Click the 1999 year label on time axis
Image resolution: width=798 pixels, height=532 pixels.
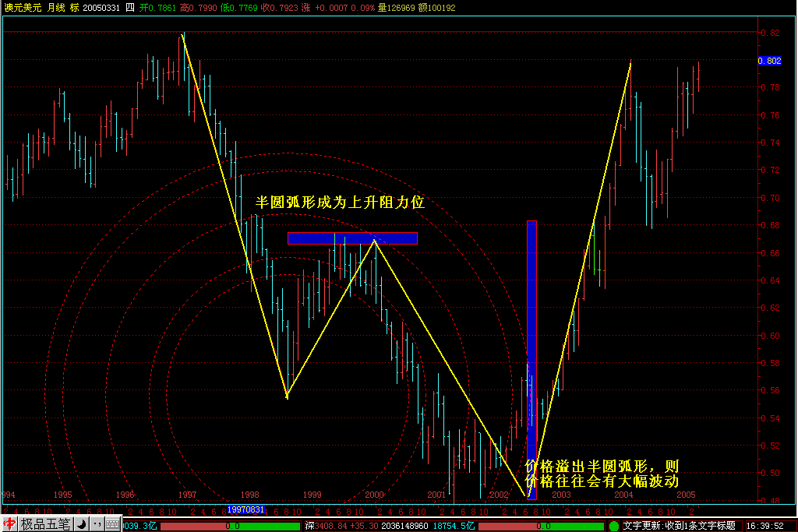pos(312,495)
